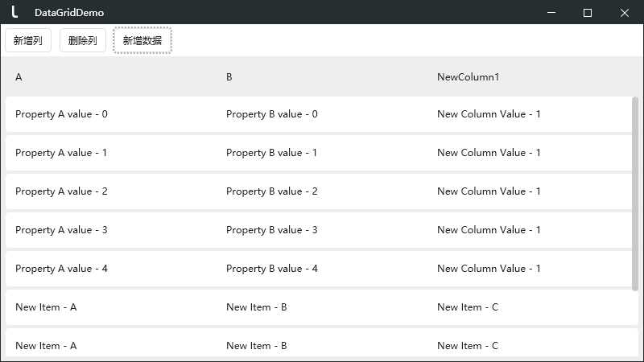The height and width of the screenshot is (362, 644).
Task: Sort by column header A
Action: point(111,76)
